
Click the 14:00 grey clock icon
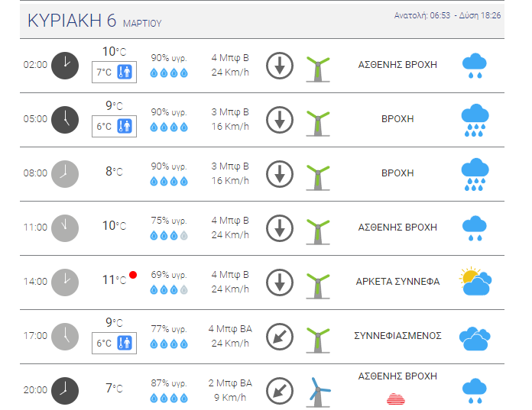click(x=65, y=282)
